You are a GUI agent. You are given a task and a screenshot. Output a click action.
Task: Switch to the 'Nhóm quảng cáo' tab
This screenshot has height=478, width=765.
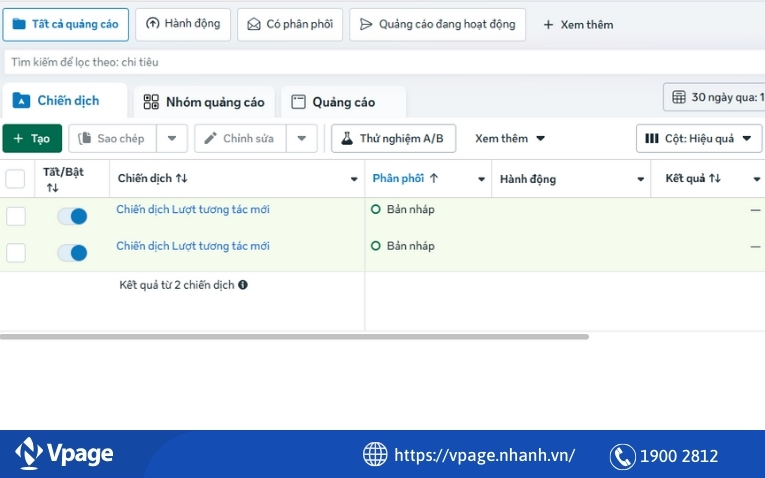click(x=204, y=102)
